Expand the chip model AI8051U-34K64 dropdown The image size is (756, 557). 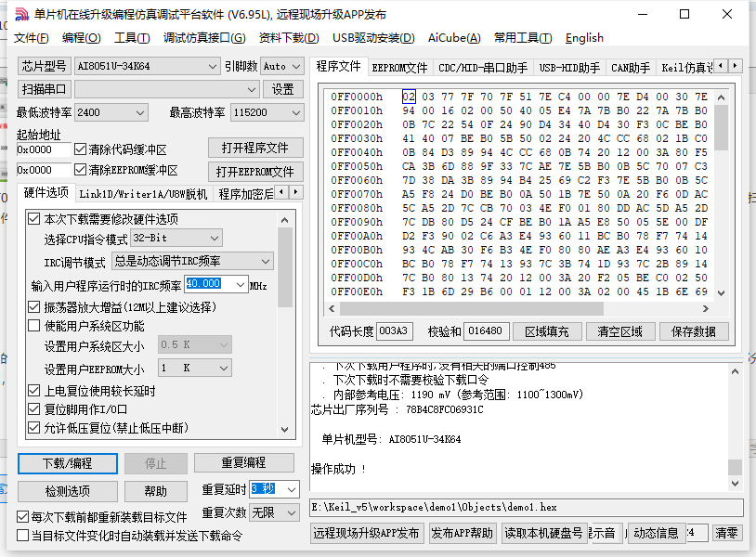(212, 67)
